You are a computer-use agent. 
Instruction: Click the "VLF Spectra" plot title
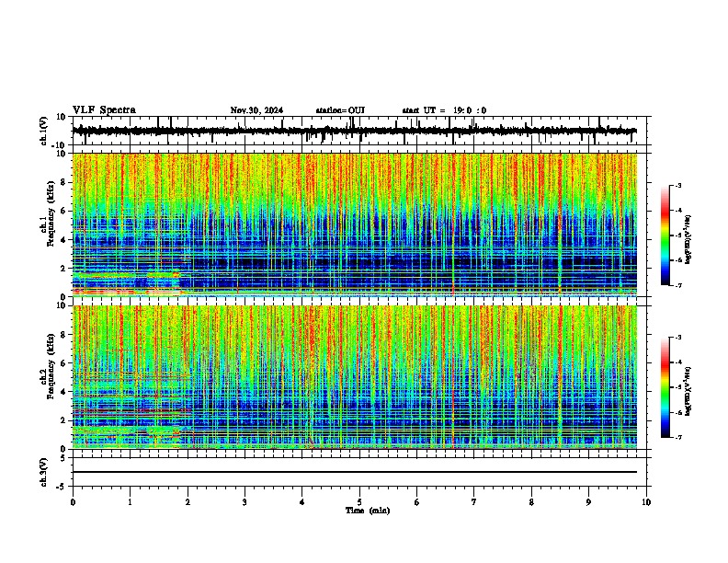104,110
